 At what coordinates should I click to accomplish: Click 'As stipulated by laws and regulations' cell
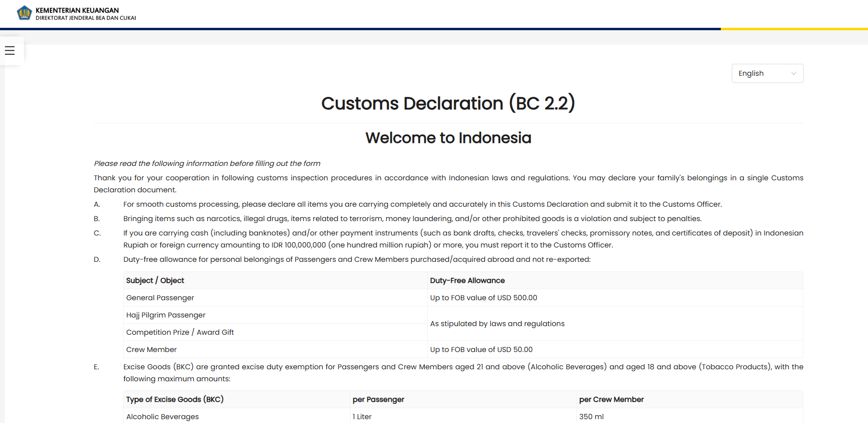click(x=615, y=324)
